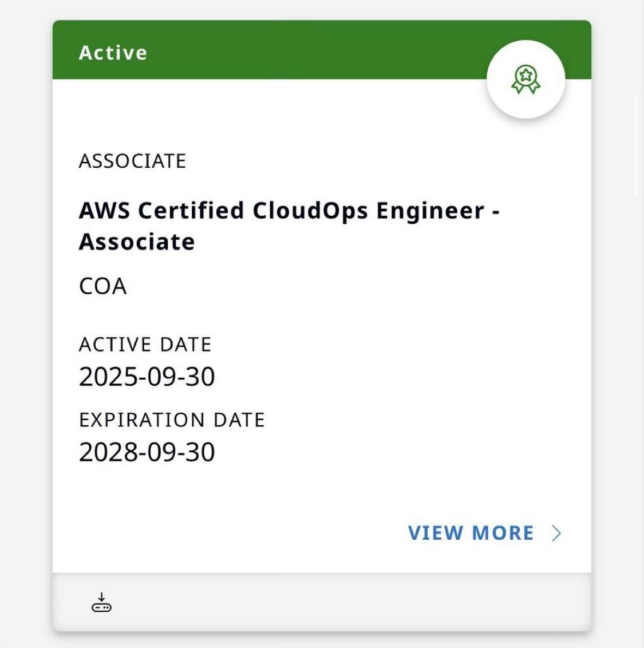The height and width of the screenshot is (648, 644).
Task: Click the gray footer bar right of download icon
Action: point(343,603)
